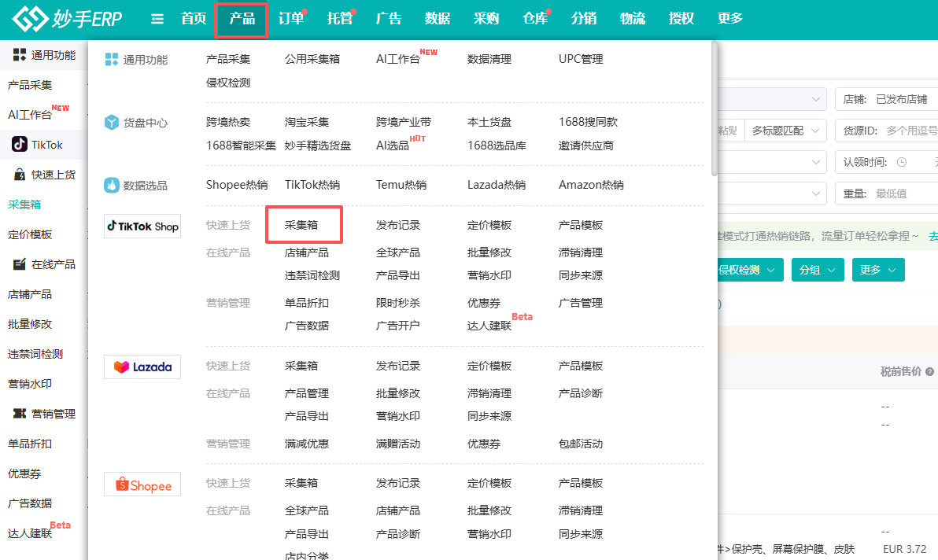
Task: Click the TikTok Shop logo in menu
Action: click(142, 227)
